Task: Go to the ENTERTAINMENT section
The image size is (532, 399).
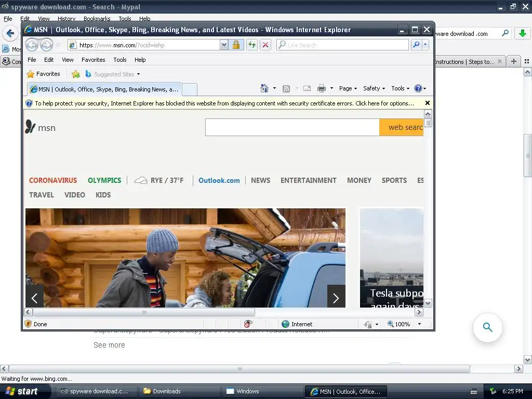Action: pyautogui.click(x=309, y=180)
